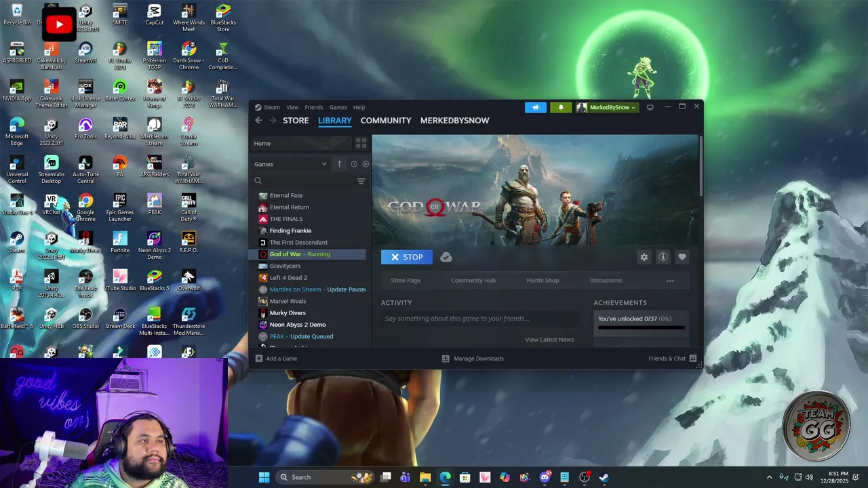
Task: Switch library to grid collections view
Action: 361,143
